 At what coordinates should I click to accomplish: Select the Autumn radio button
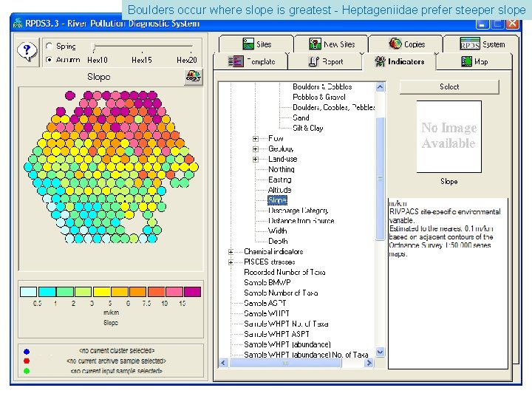point(50,60)
